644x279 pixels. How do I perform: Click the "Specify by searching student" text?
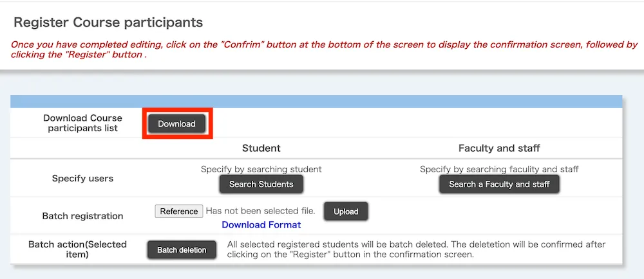click(261, 169)
